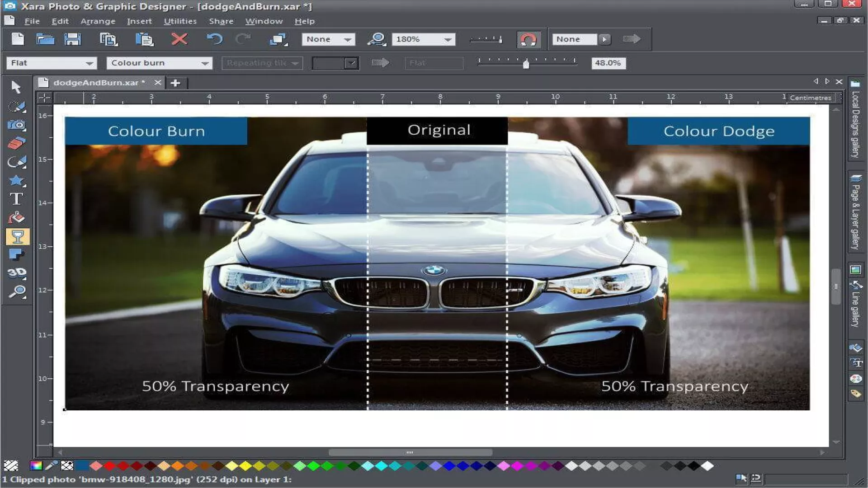
Task: Open the Arrange menu
Action: click(x=98, y=21)
